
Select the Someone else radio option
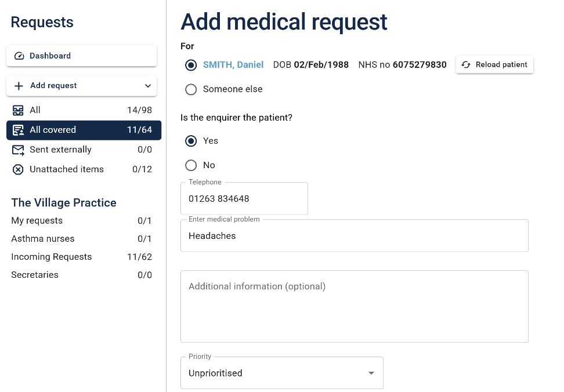[191, 89]
